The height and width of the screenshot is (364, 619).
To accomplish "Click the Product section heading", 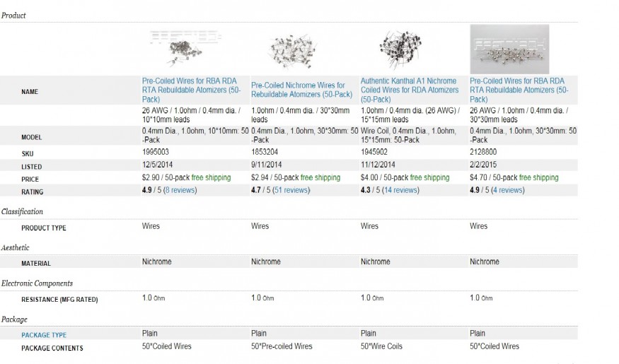I will tap(13, 16).
